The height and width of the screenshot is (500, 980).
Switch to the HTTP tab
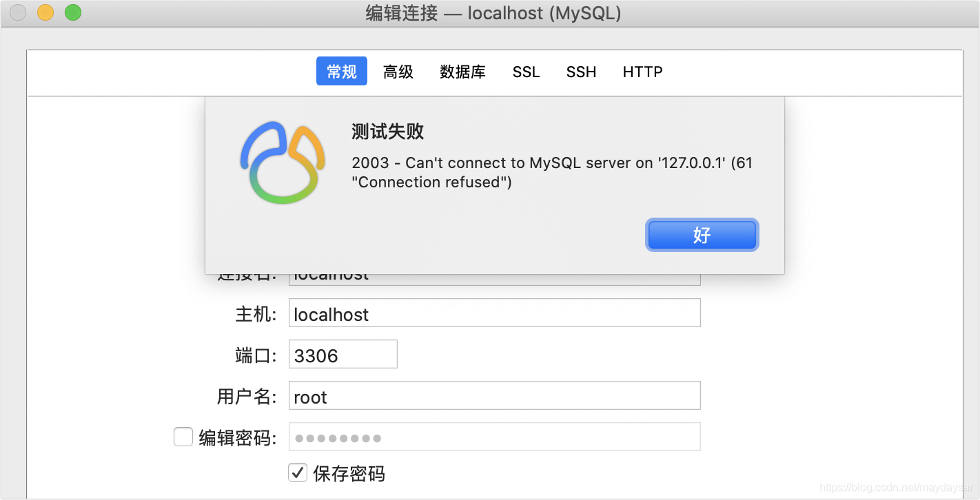point(642,71)
